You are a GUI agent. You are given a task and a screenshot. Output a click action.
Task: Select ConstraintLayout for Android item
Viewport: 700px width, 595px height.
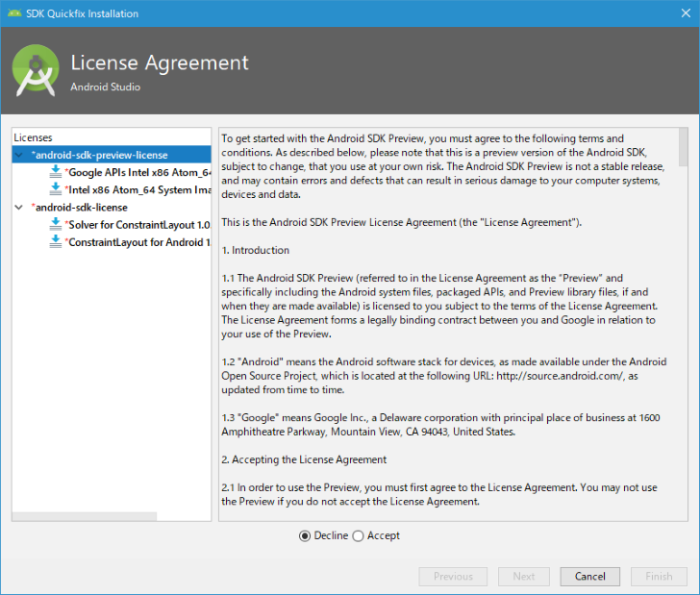tap(137, 242)
